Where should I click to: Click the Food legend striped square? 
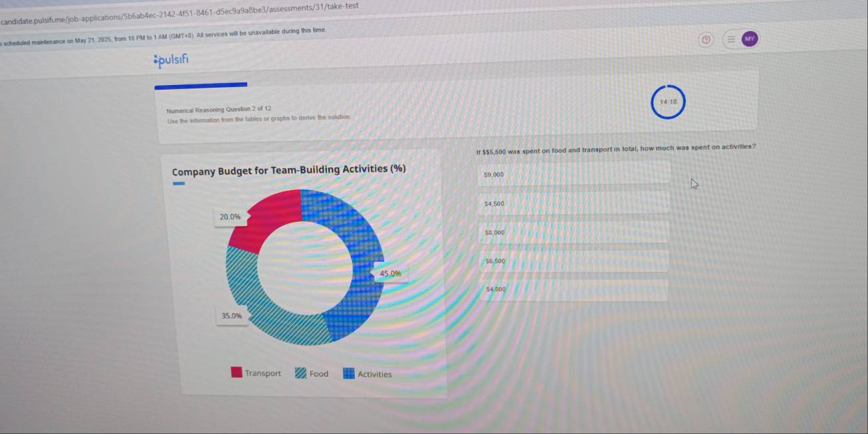pos(301,374)
